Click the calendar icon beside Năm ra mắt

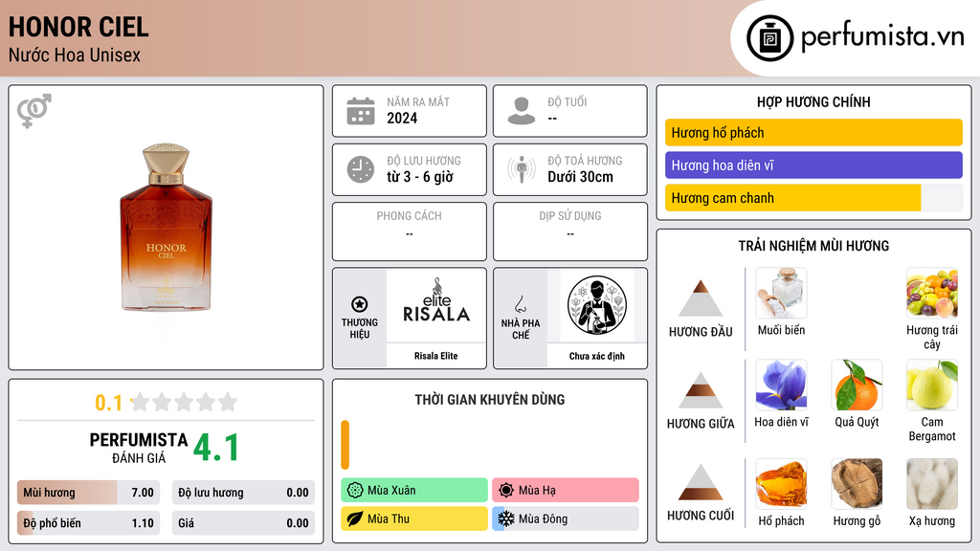[x=361, y=111]
